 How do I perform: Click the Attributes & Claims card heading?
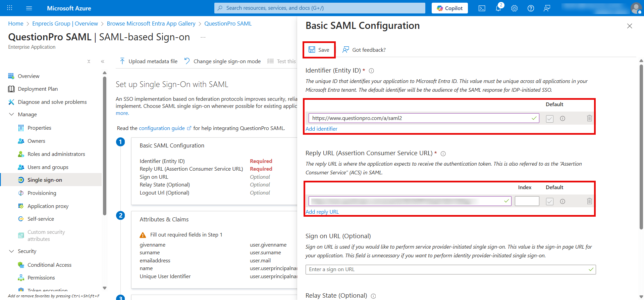(x=164, y=220)
